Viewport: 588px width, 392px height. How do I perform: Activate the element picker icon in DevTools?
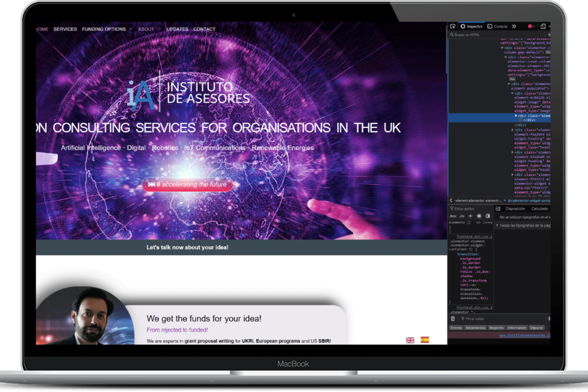(452, 27)
